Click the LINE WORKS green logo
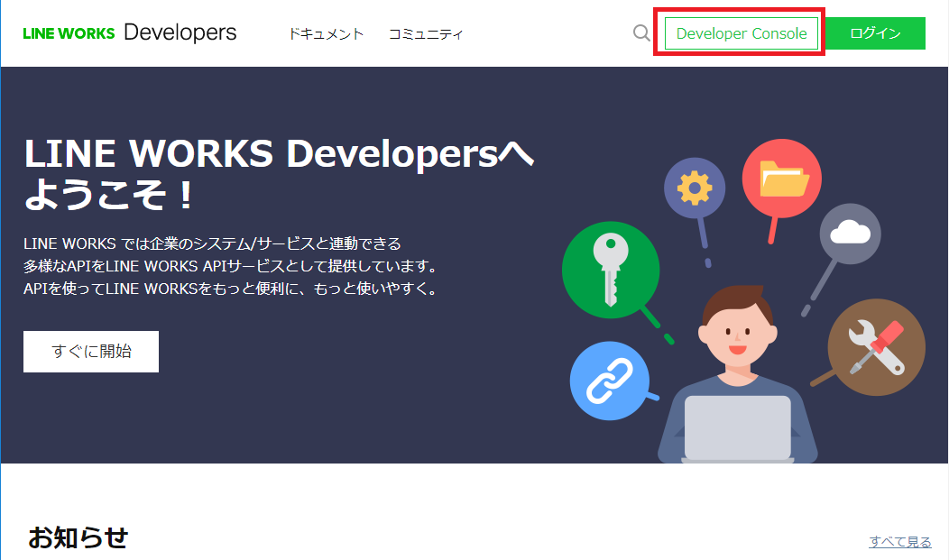 point(69,33)
